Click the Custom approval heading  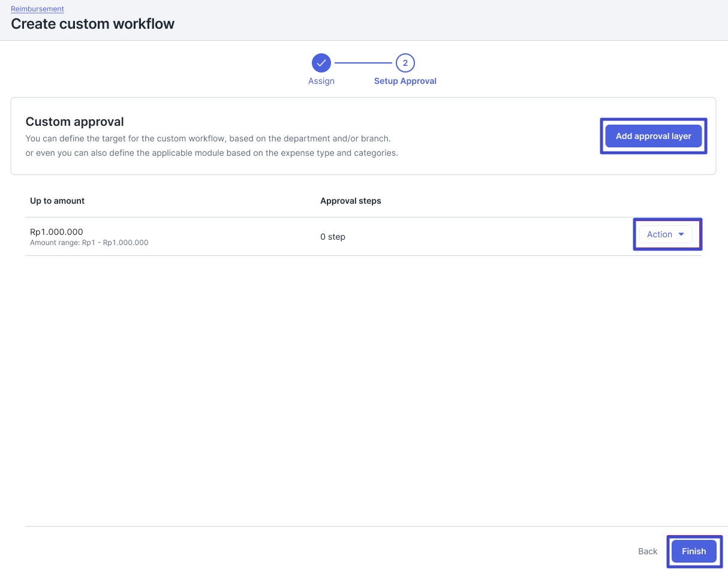[x=74, y=122]
